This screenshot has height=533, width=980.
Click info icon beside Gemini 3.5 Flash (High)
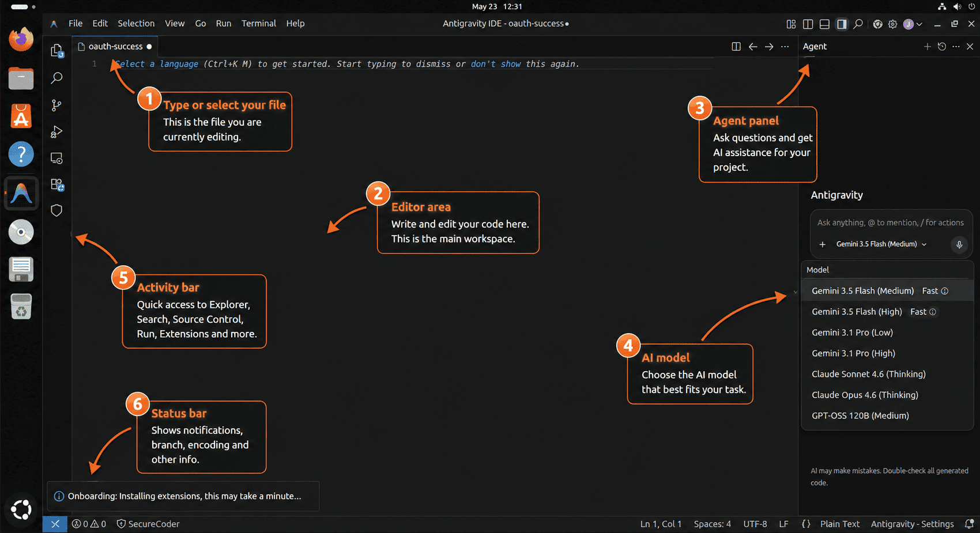[x=933, y=312]
